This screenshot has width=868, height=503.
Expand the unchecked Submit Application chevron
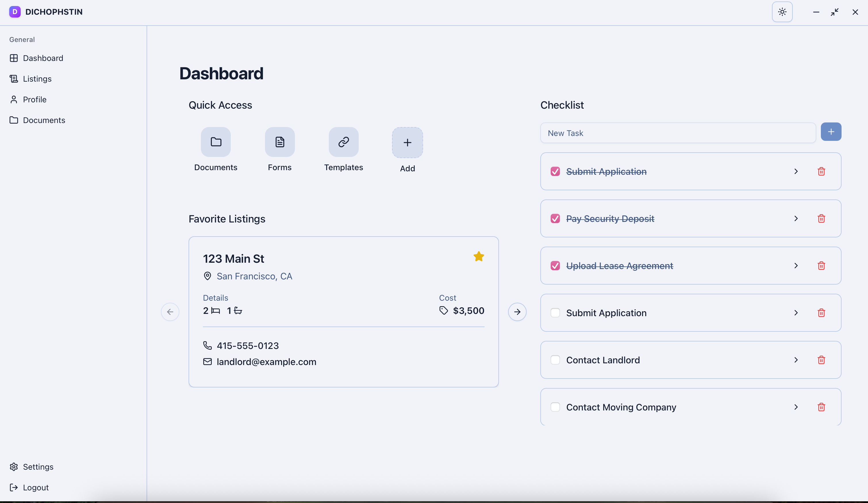coord(796,313)
